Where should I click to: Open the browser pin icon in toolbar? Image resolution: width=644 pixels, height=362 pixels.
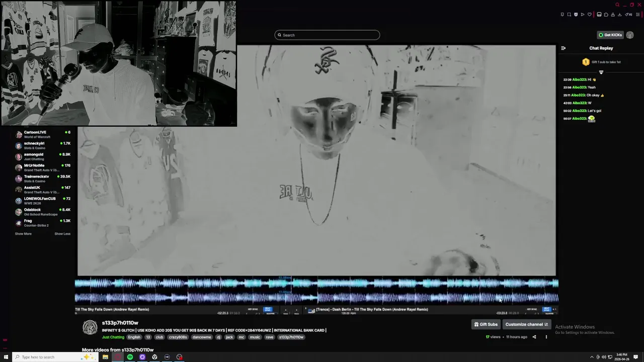[x=562, y=15]
